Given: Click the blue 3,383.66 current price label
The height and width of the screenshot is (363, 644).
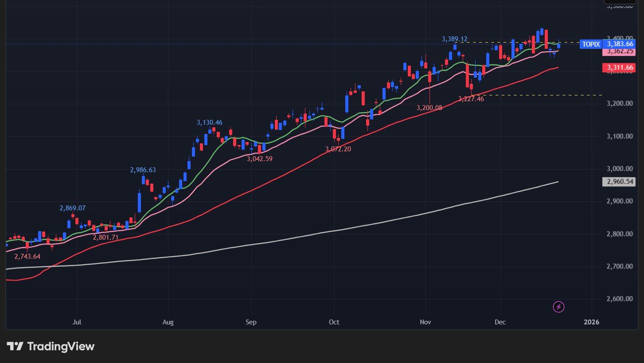Looking at the screenshot, I should [620, 44].
